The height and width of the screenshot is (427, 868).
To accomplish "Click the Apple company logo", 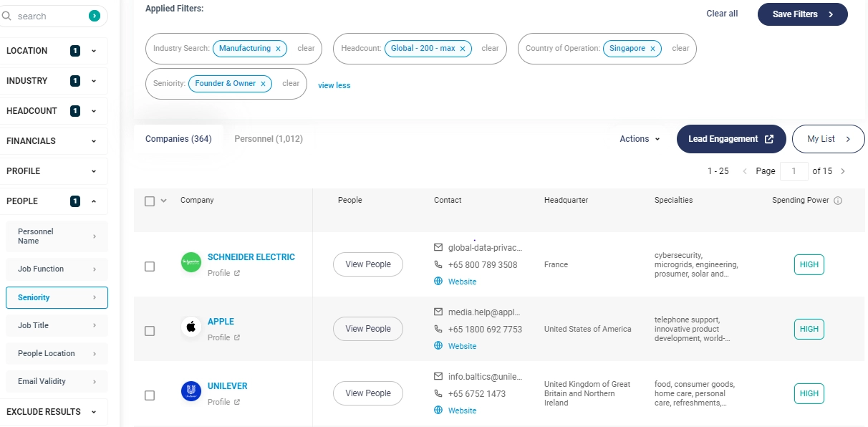I will point(191,327).
